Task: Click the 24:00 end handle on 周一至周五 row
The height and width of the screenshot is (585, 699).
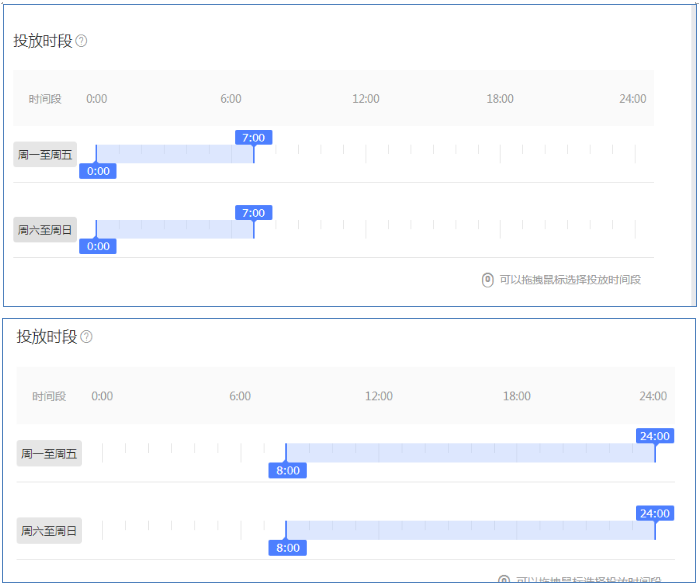Action: click(x=655, y=436)
